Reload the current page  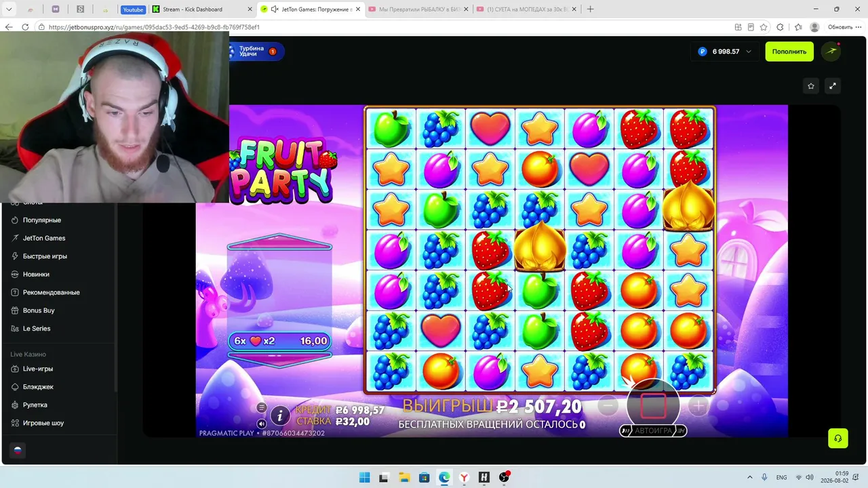(25, 27)
